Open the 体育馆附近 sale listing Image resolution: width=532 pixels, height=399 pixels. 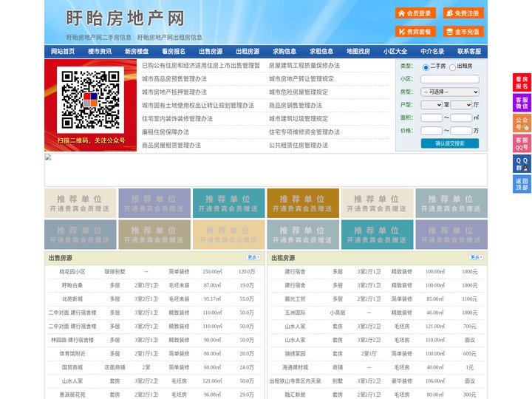pos(72,353)
